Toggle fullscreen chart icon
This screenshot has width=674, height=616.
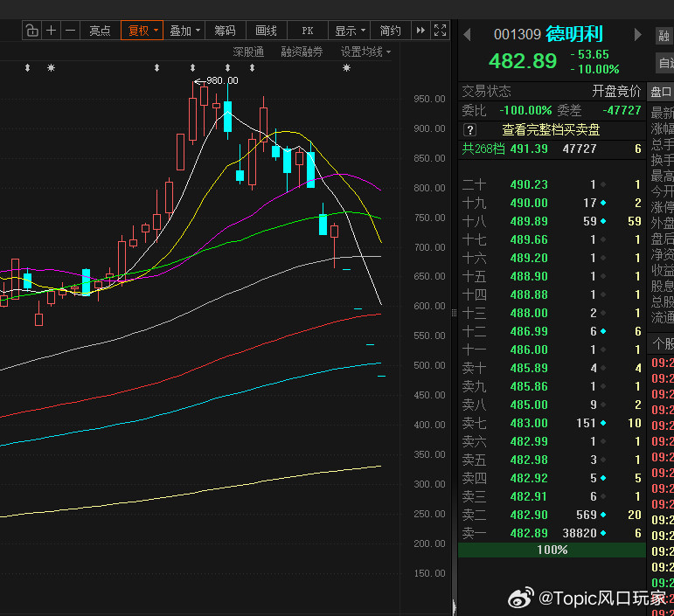tap(441, 31)
